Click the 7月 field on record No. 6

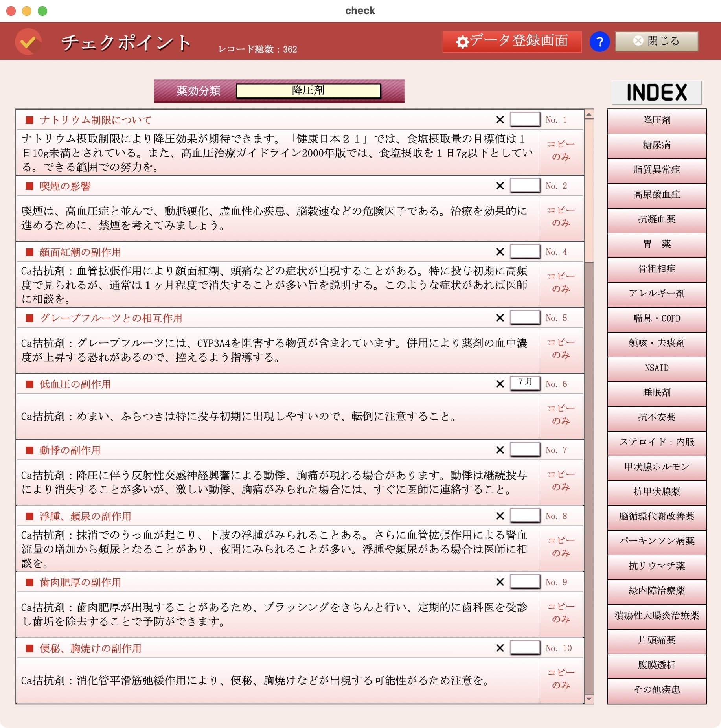pyautogui.click(x=524, y=383)
